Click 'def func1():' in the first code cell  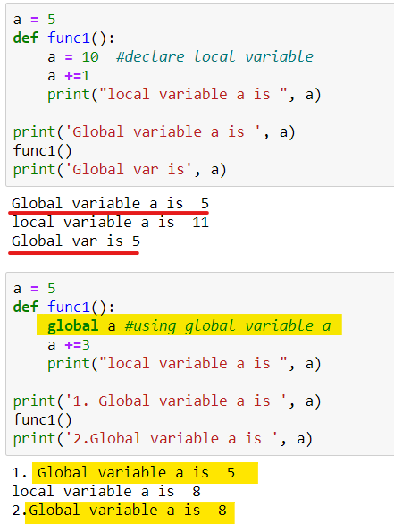[x=63, y=38]
